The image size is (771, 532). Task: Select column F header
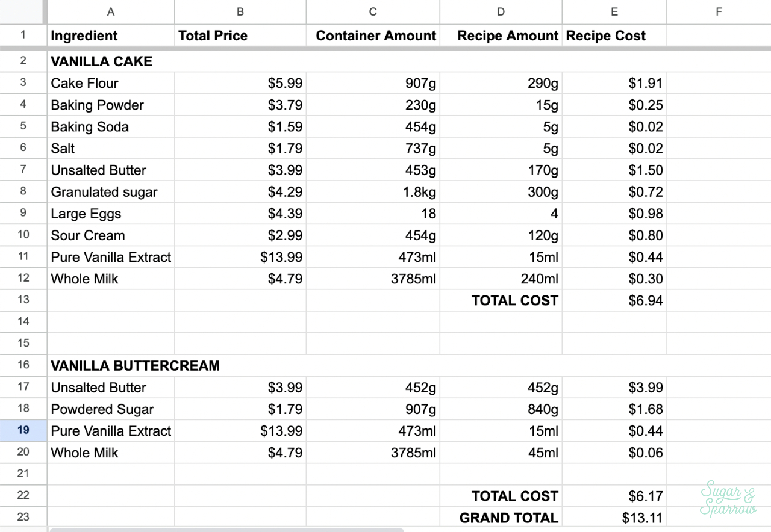click(718, 11)
